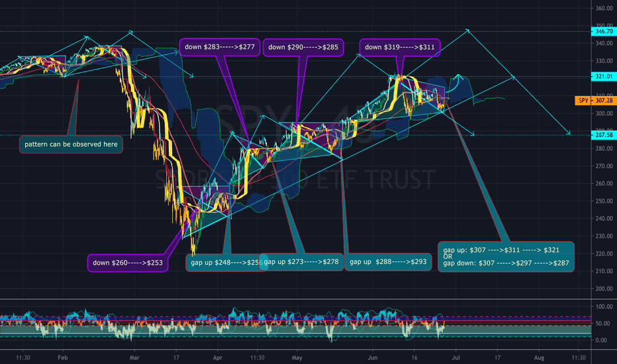This screenshot has width=617, height=364.
Task: Click 230.00 on the price axis
Action: click(x=604, y=236)
